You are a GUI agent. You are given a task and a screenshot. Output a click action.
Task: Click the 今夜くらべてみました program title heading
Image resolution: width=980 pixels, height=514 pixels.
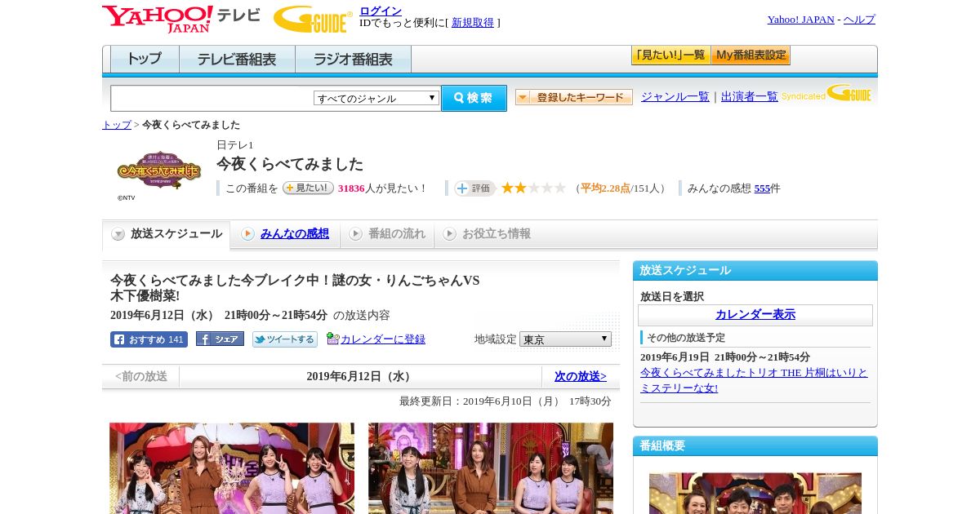click(x=290, y=164)
